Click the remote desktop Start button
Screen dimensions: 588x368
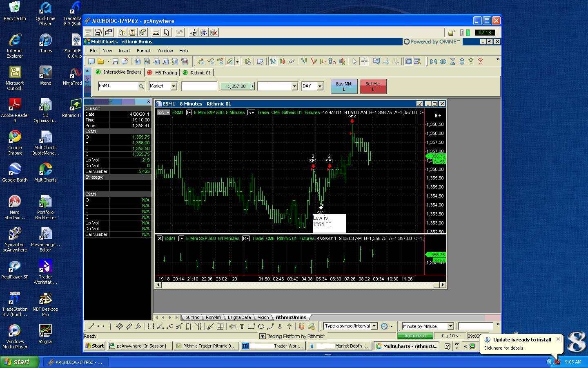(95, 346)
